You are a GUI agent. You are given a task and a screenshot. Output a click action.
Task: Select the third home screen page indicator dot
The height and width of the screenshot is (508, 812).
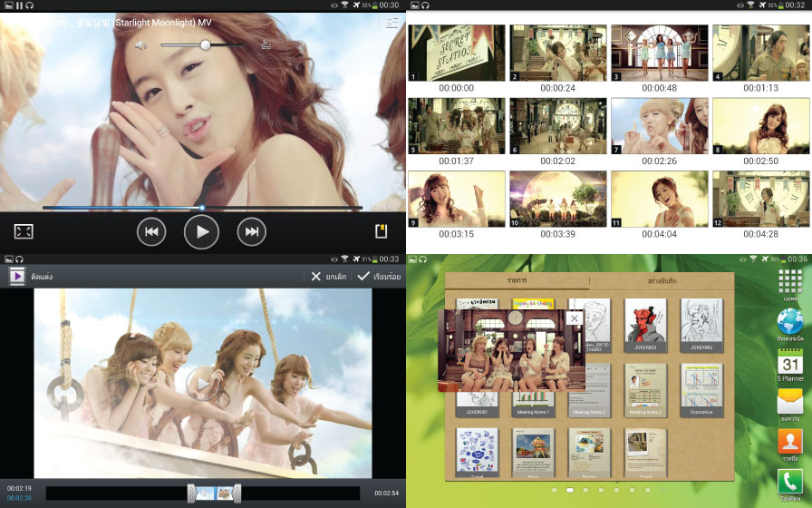coord(585,490)
